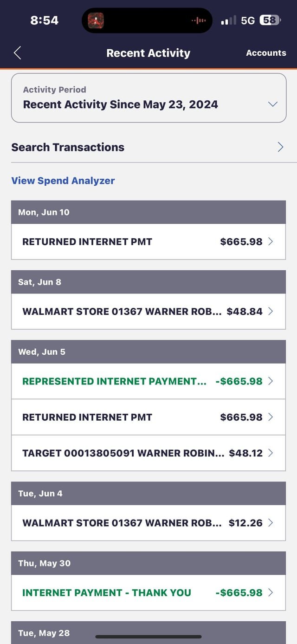Expand the Activity Period dropdown
The height and width of the screenshot is (644, 297).
pos(148,98)
